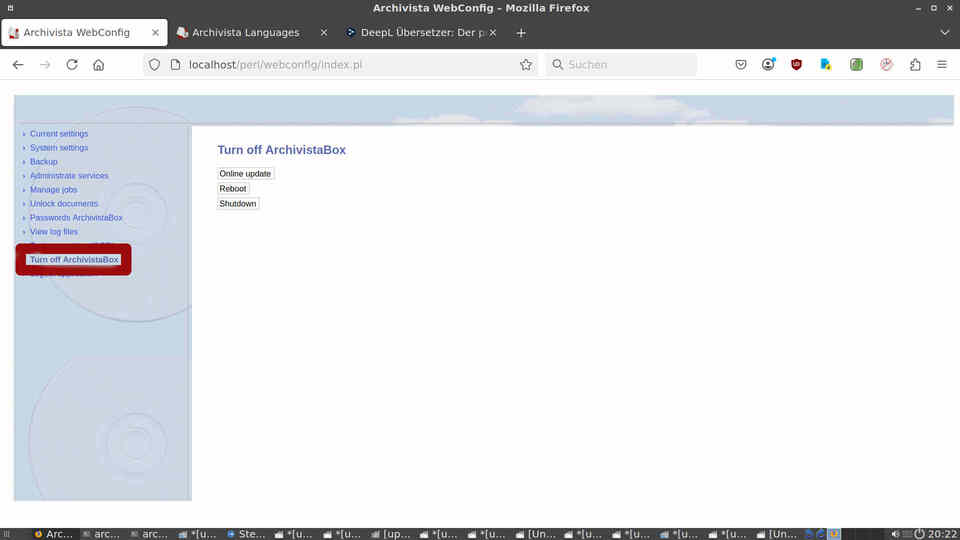
Task: Switch to the '[up...' taskbar window
Action: (391, 534)
